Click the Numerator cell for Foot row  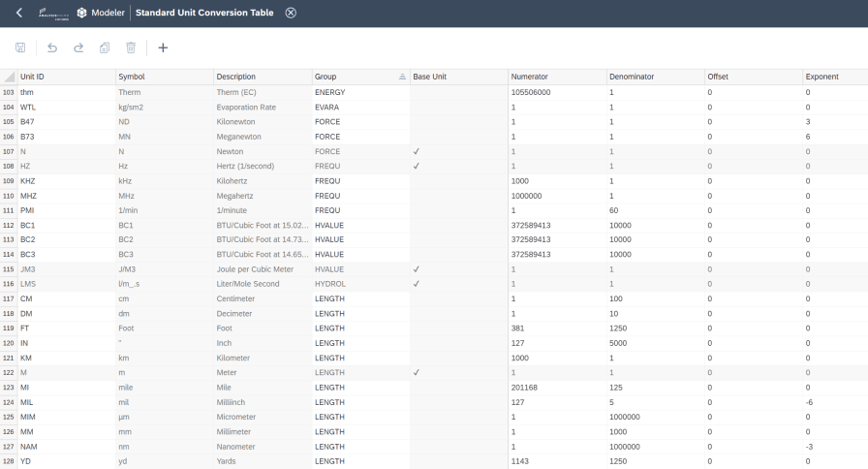557,328
